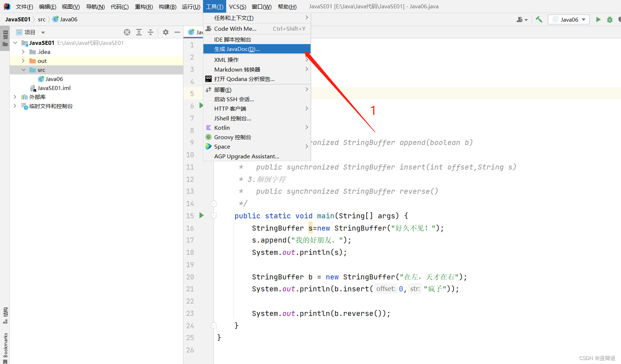Select JShell 控制台... entry
The height and width of the screenshot is (364, 621).
click(x=257, y=118)
